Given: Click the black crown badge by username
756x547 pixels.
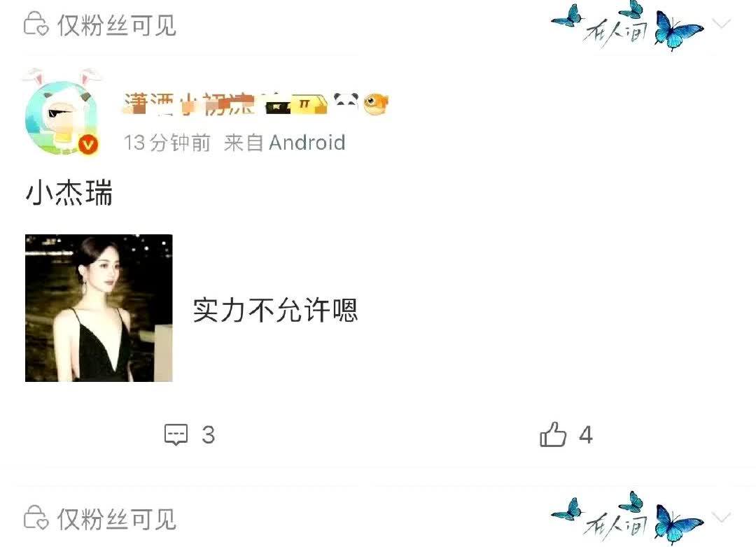Looking at the screenshot, I should pyautogui.click(x=278, y=105).
